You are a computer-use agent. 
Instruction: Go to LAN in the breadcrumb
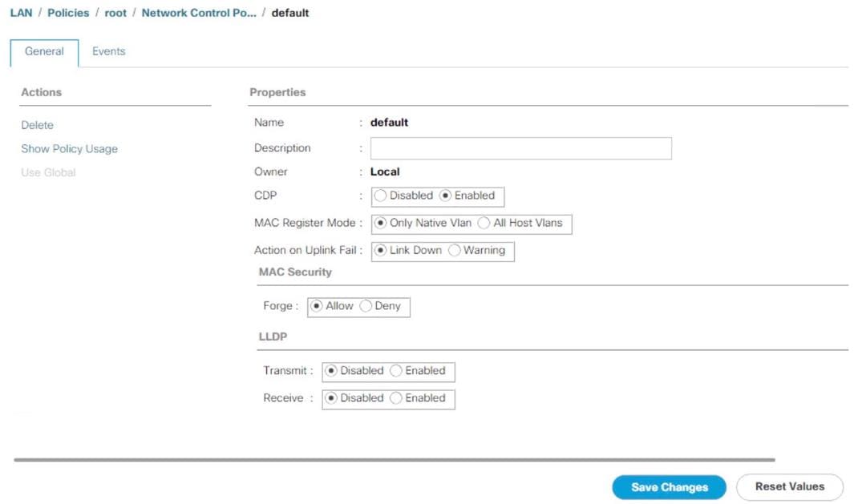[22, 13]
